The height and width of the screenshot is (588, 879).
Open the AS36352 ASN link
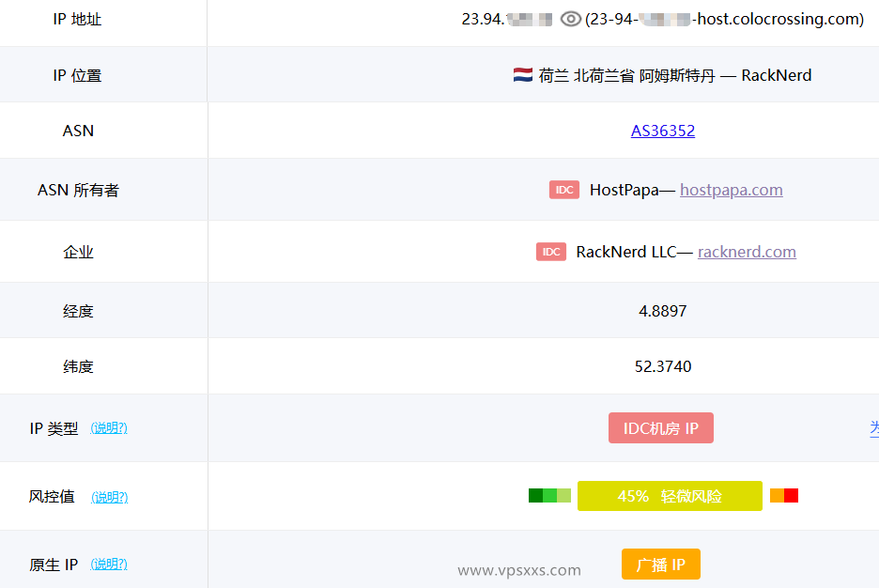[x=663, y=131]
